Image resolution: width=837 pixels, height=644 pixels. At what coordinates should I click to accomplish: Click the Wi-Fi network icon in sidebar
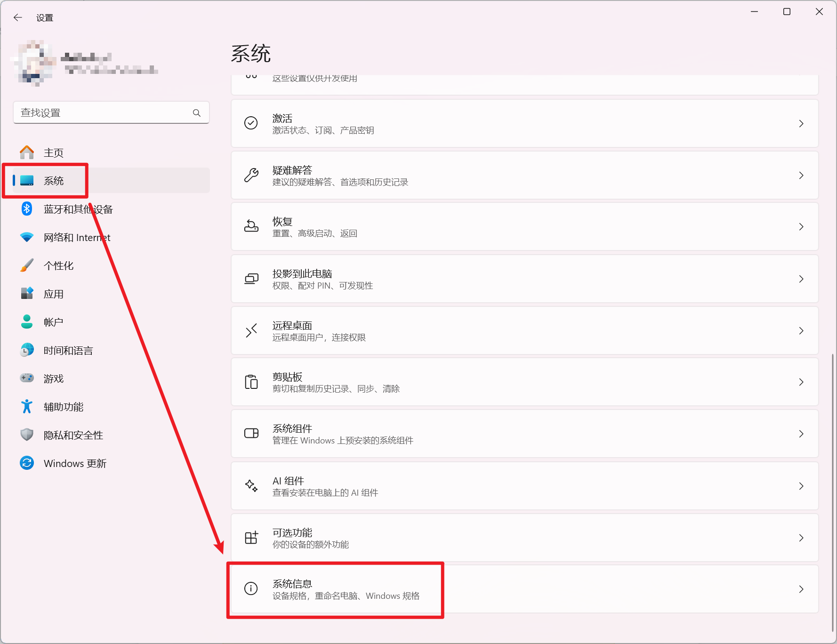27,237
